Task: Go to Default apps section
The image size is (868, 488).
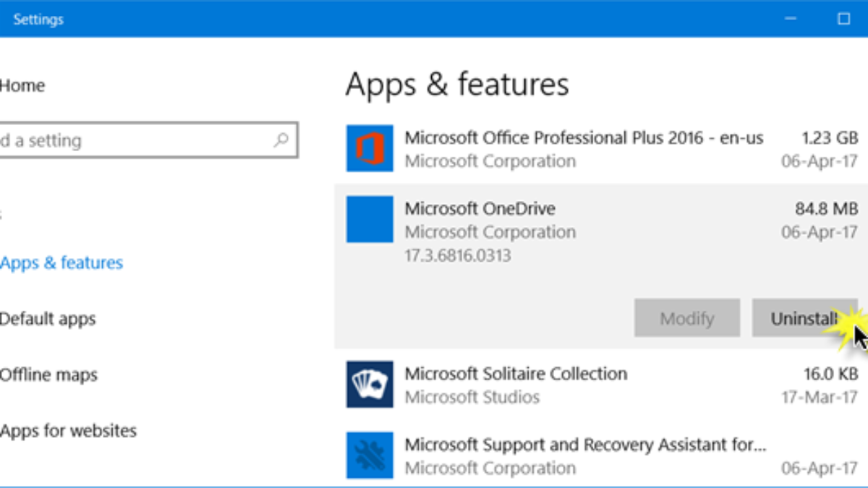Action: [48, 319]
